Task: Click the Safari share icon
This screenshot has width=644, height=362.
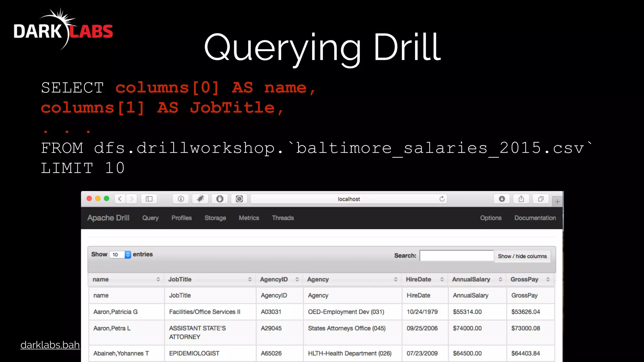Action: click(x=521, y=199)
